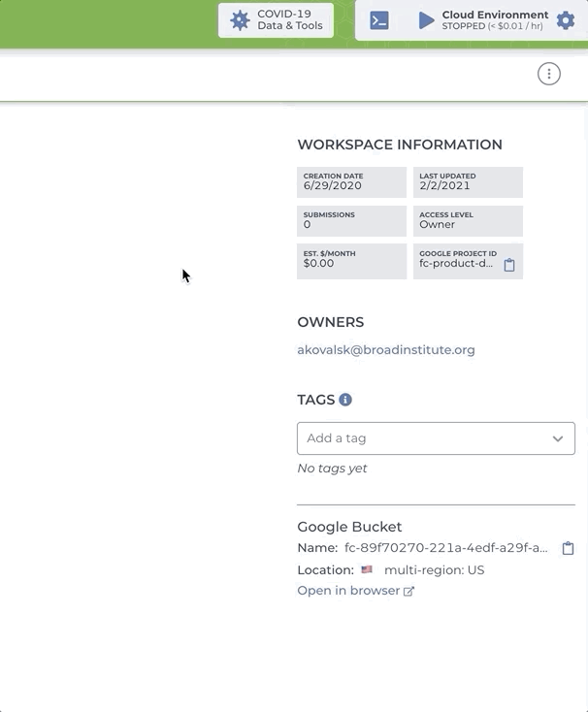Click the COVID-19 virus icon
This screenshot has height=712, width=588.
(x=240, y=20)
